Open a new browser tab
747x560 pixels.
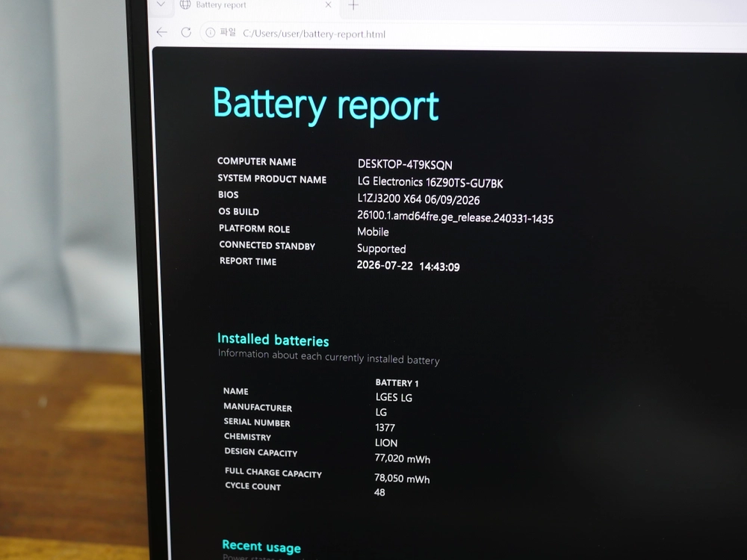[x=353, y=5]
